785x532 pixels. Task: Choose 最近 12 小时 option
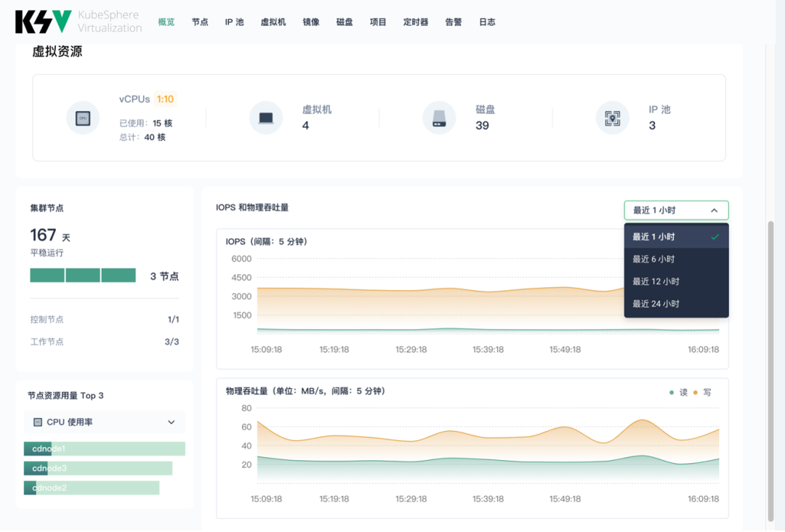676,281
